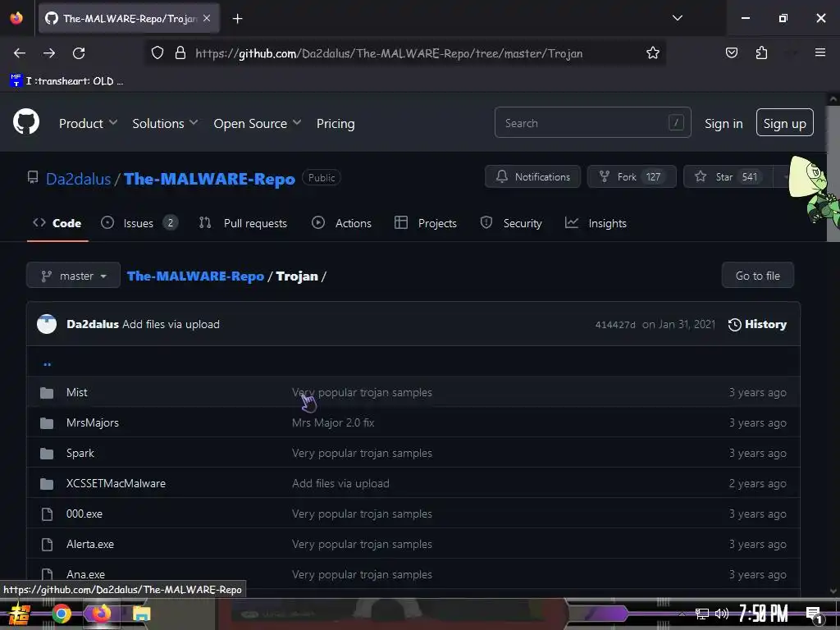Open the Firefox extensions puzzle icon
The image size is (840, 630).
pyautogui.click(x=761, y=52)
